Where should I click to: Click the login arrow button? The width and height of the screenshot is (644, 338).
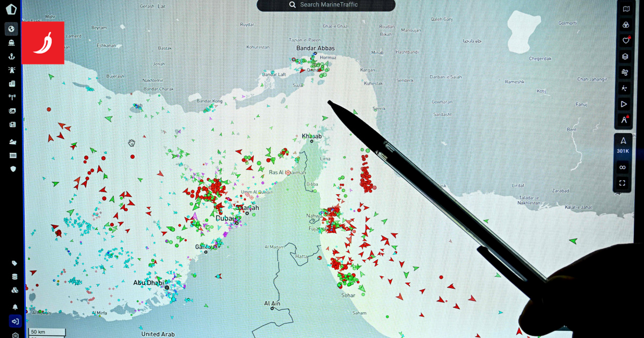15,321
